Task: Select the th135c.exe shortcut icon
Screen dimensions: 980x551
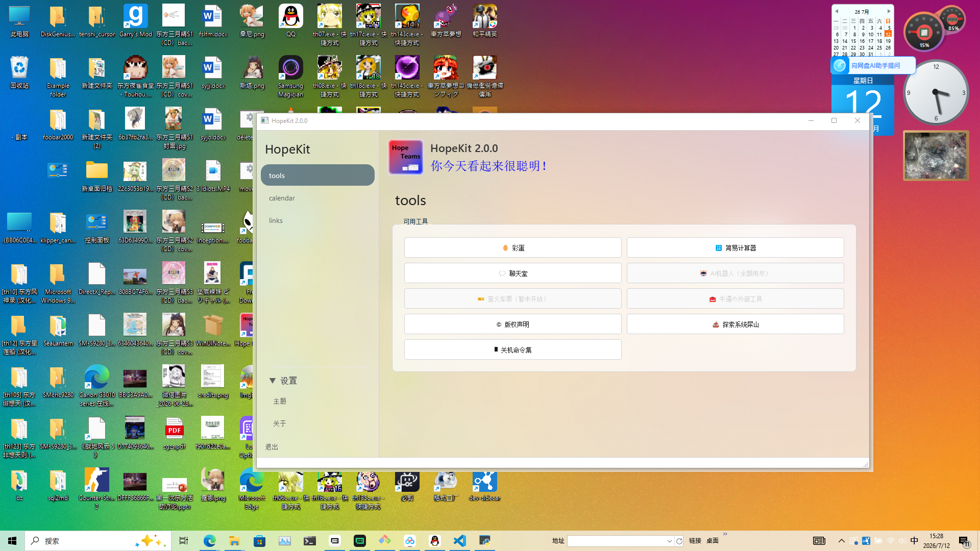Action: (368, 490)
